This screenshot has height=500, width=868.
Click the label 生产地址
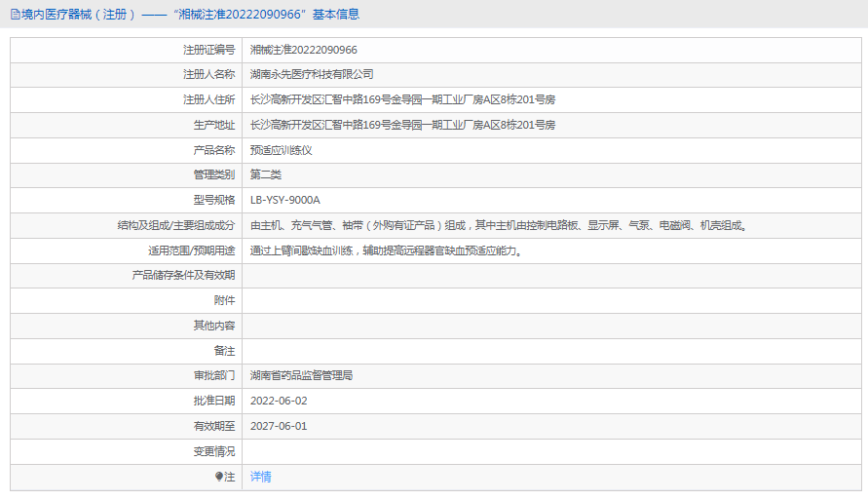tap(214, 125)
